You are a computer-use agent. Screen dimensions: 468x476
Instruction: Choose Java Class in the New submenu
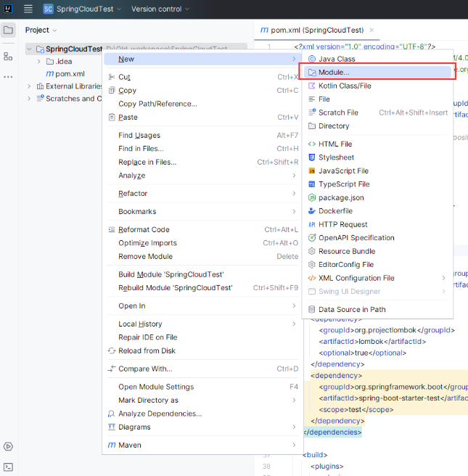tap(337, 59)
